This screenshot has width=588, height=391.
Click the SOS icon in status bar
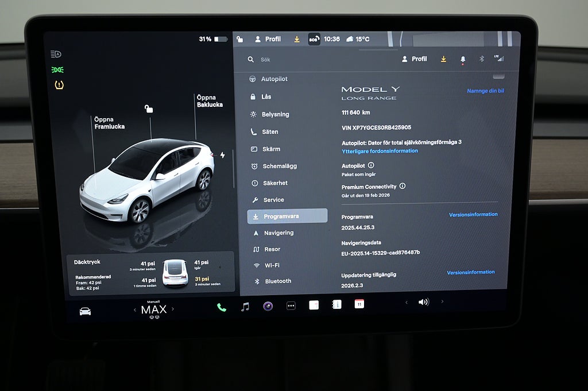tap(314, 39)
